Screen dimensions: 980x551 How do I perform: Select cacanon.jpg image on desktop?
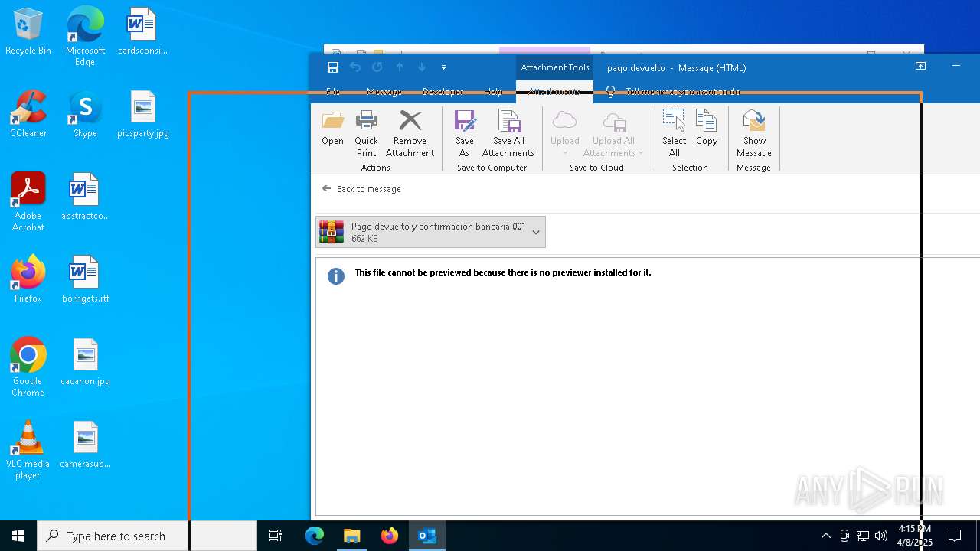coord(85,362)
